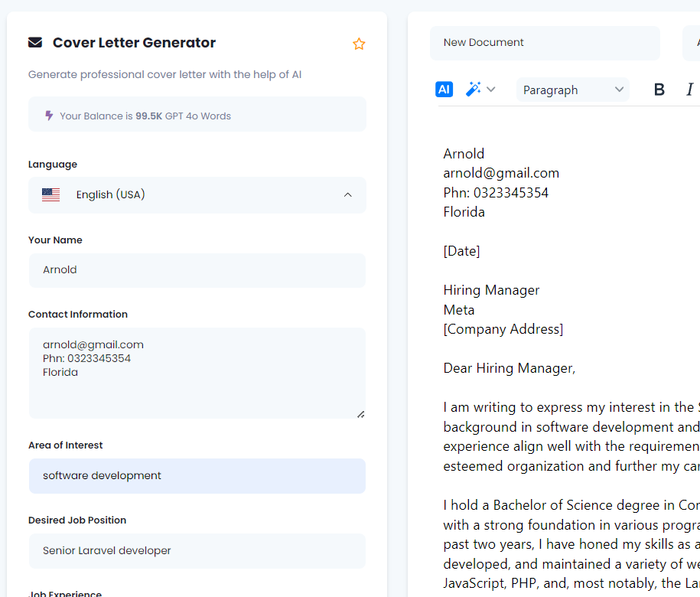Toggle bold formatting

659,90
